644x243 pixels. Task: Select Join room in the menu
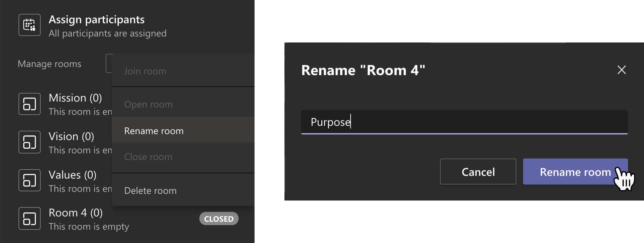(145, 71)
